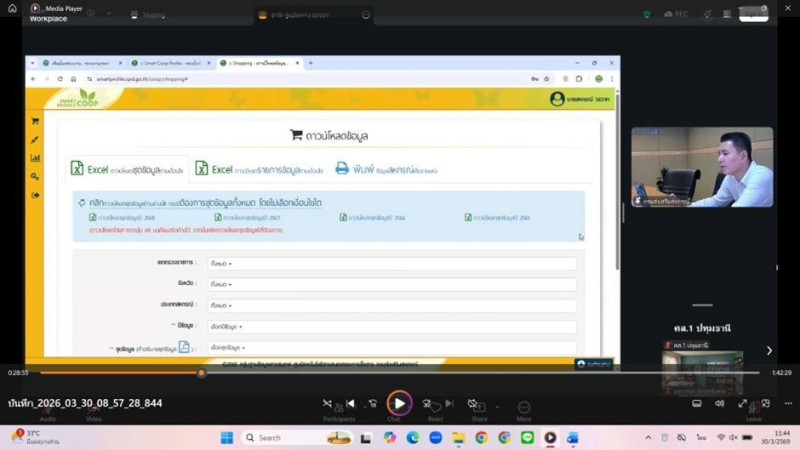Click the logout icon in left sidebar
This screenshot has height=450, width=800.
point(35,195)
